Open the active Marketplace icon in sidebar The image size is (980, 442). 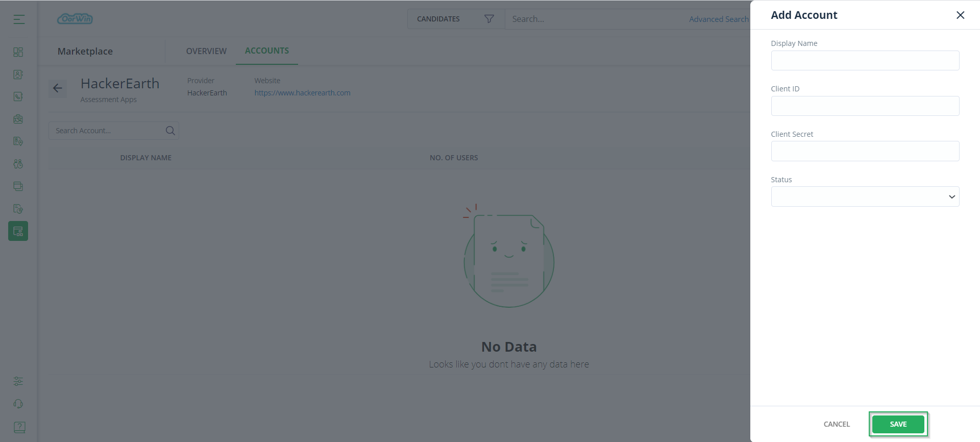[18, 231]
